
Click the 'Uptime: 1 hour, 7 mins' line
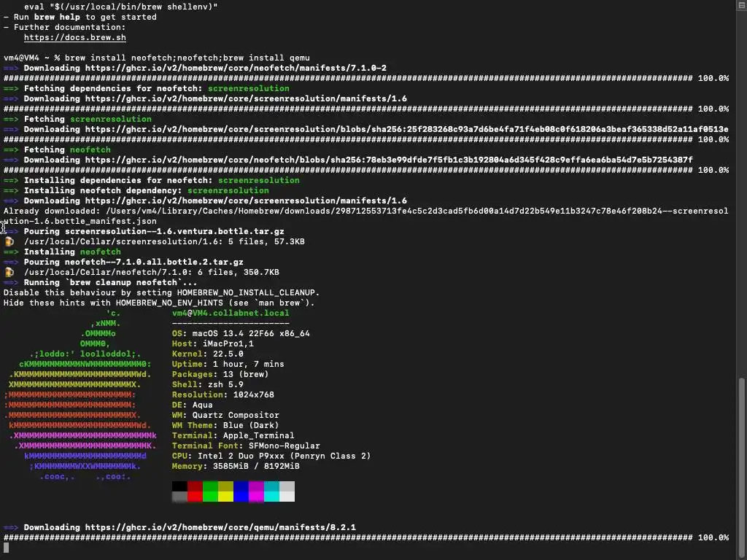[x=228, y=364]
